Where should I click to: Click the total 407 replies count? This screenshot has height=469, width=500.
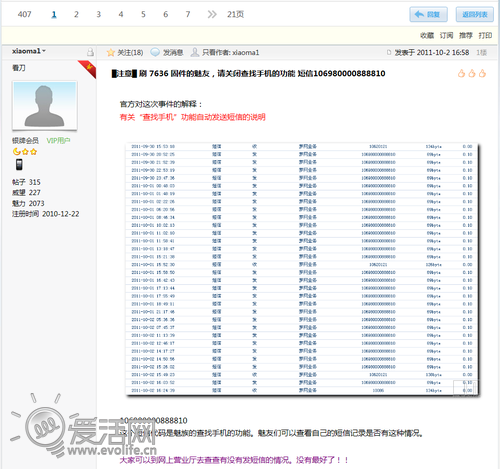(x=24, y=14)
